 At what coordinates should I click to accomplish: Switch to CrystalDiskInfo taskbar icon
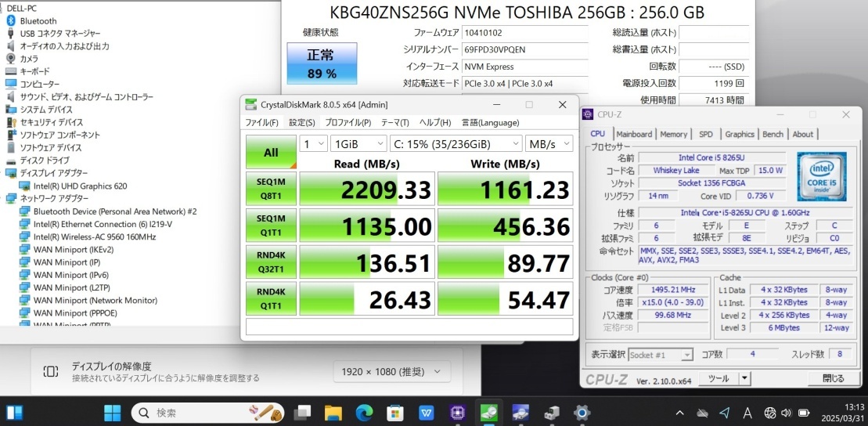520,413
